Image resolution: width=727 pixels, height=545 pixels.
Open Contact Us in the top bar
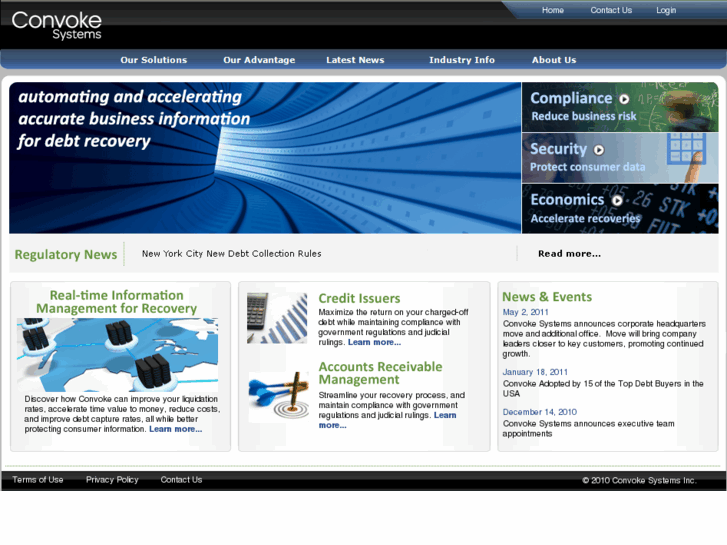click(611, 10)
